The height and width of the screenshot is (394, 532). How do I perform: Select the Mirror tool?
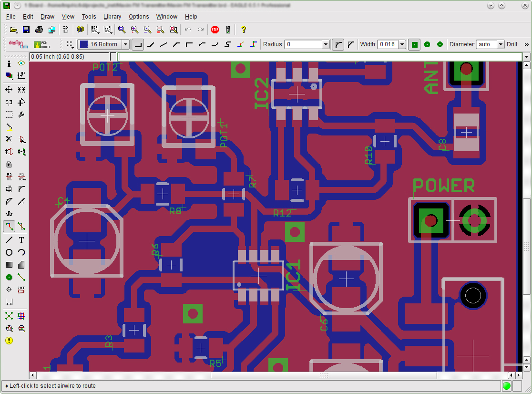pyautogui.click(x=9, y=102)
